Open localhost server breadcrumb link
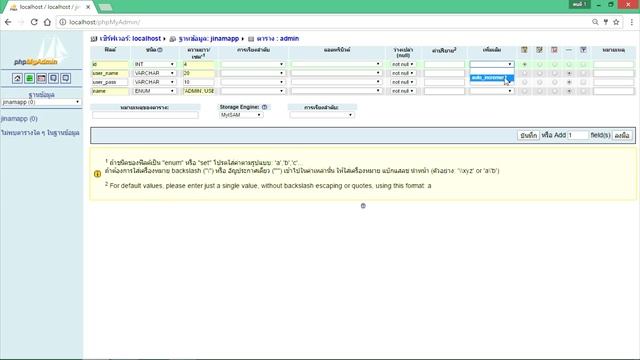Image resolution: width=640 pixels, height=360 pixels. coord(130,39)
